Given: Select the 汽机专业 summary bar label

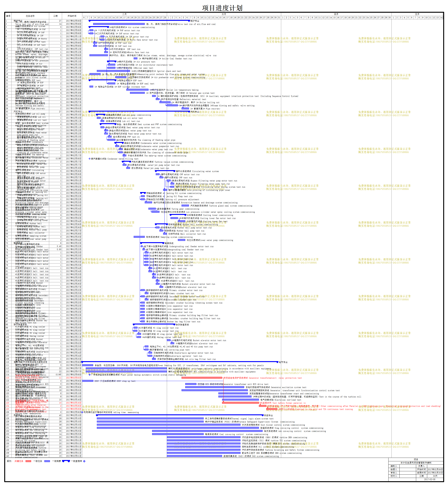Looking at the screenshot, I should [x=195, y=112].
